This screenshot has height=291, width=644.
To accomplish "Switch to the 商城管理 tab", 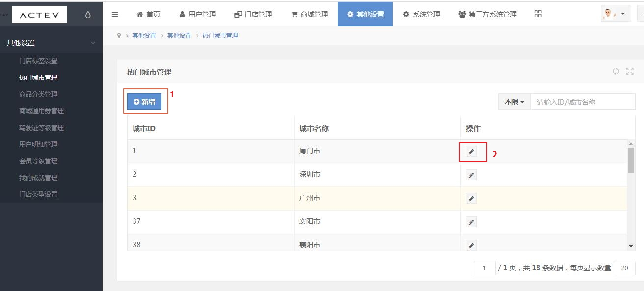I will tap(309, 14).
